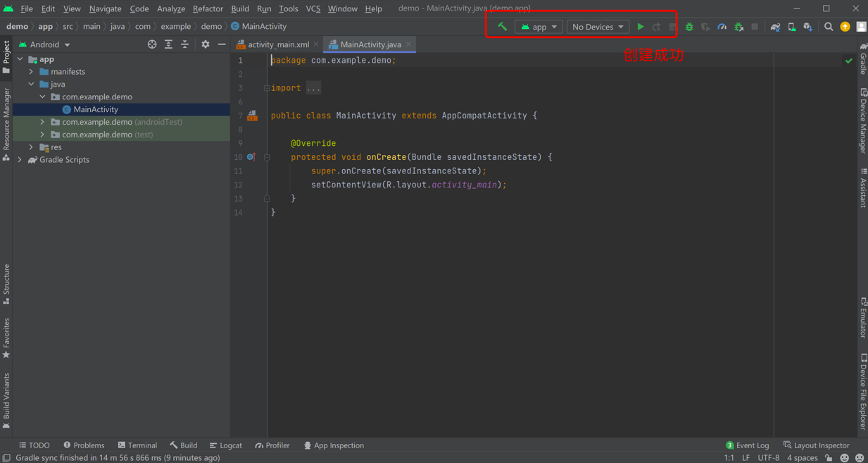The image size is (868, 463).
Task: Switch to the activity_main.xml tab
Action: tap(278, 44)
